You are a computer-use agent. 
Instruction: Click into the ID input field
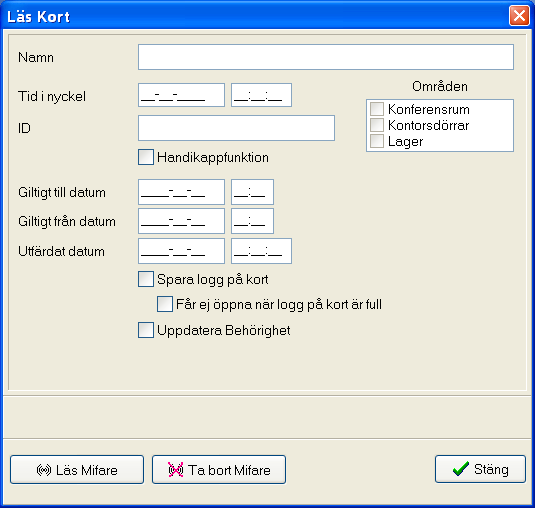point(236,128)
